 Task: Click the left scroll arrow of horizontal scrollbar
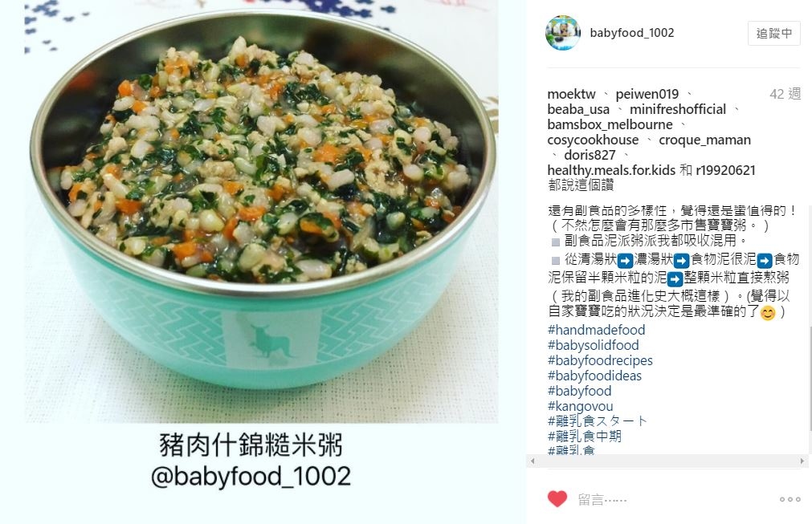pyautogui.click(x=532, y=461)
